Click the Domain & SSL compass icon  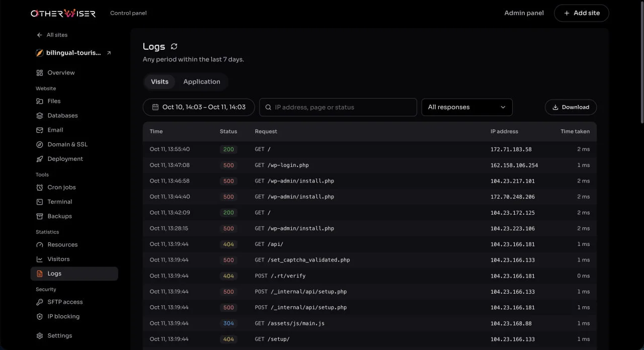40,144
